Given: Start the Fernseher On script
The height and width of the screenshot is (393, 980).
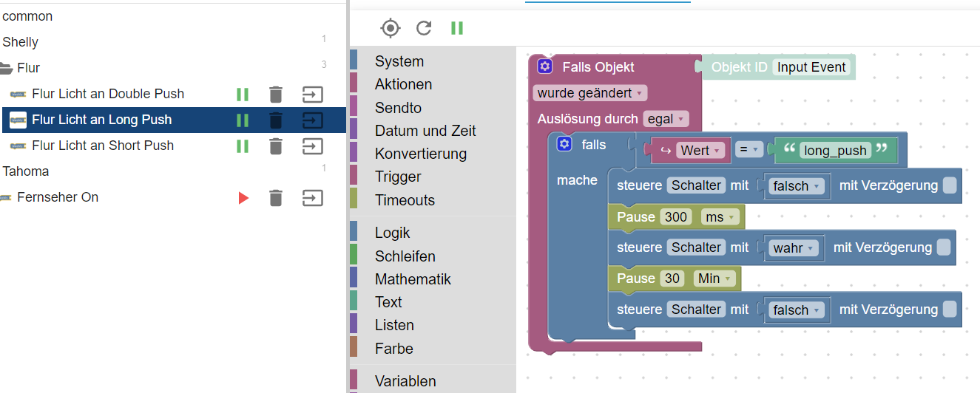Looking at the screenshot, I should pos(243,198).
